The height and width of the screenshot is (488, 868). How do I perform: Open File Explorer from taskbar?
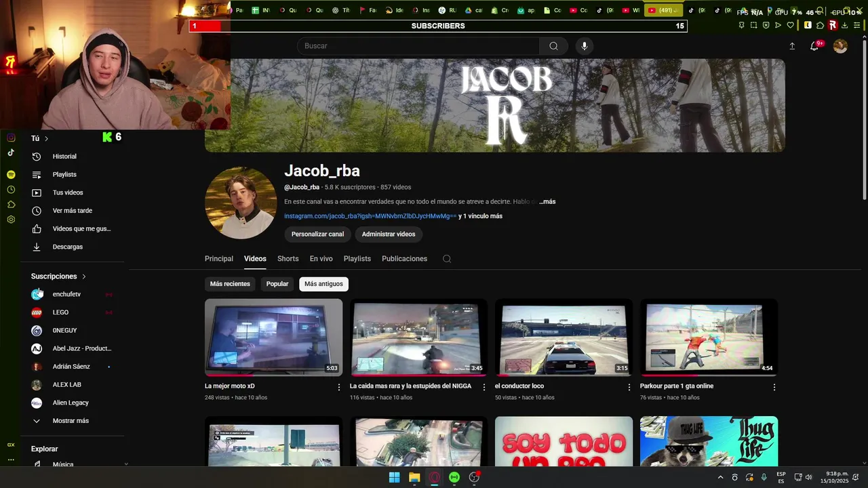[414, 477]
